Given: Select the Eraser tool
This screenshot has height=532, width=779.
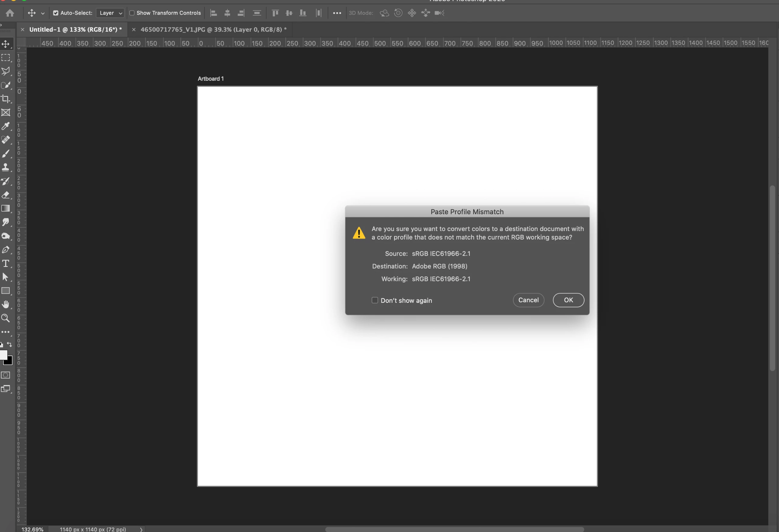Looking at the screenshot, I should pyautogui.click(x=6, y=195).
